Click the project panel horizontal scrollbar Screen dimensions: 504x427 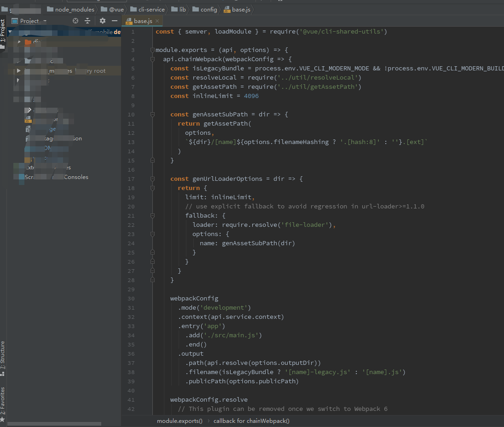54,424
